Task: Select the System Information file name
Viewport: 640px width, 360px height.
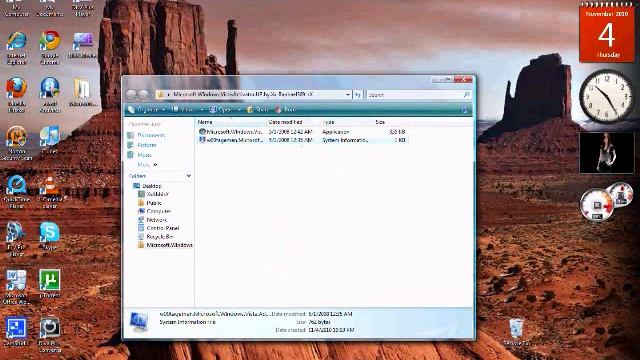Action: [x=235, y=140]
